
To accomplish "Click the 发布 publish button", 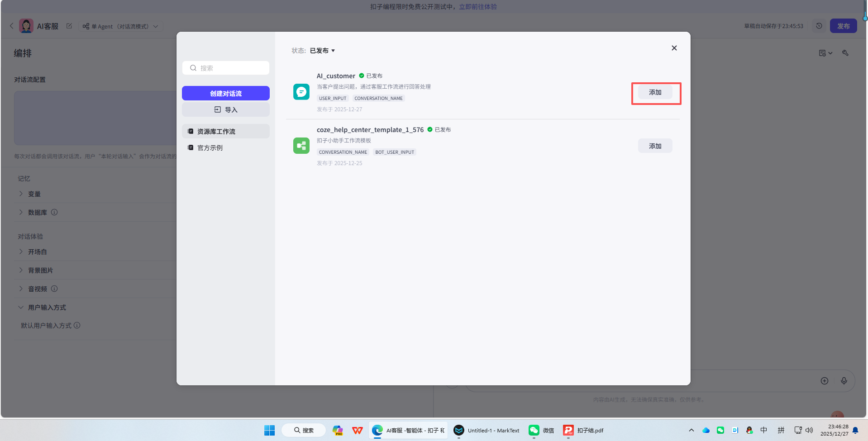I will pos(843,26).
